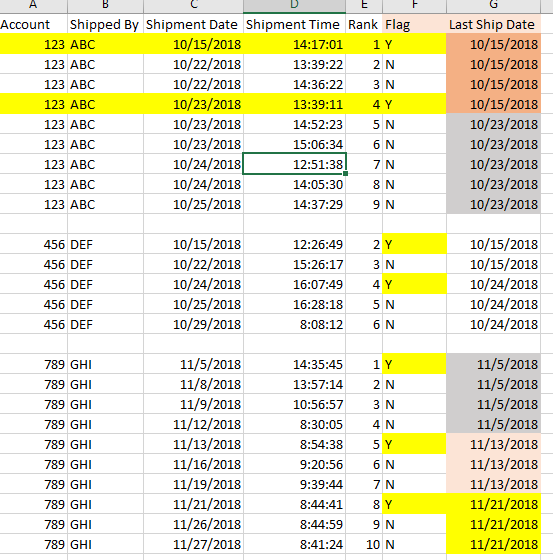Select column D header
Viewport: 553px width, 560px height.
click(294, 6)
